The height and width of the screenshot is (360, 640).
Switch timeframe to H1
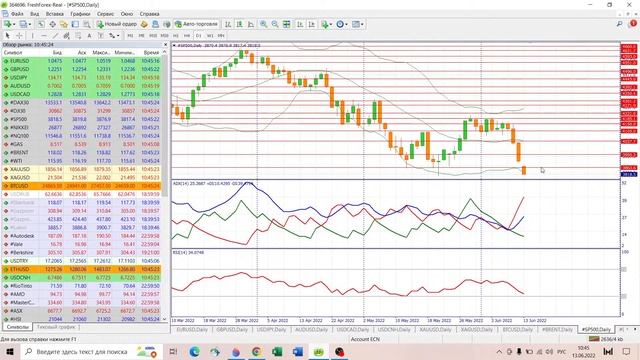[176, 36]
